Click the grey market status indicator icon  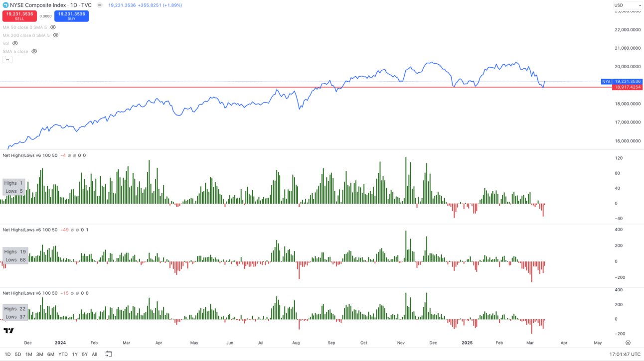[100, 5]
